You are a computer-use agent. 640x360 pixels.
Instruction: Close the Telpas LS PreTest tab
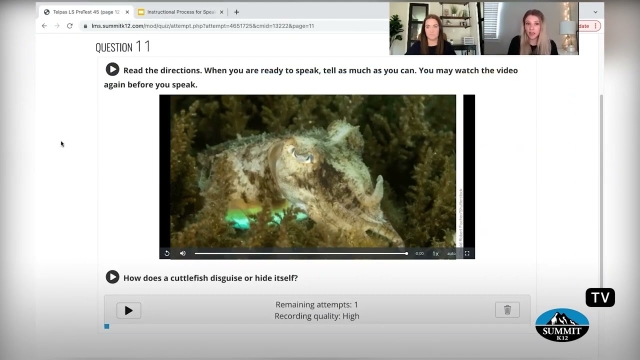pos(127,12)
